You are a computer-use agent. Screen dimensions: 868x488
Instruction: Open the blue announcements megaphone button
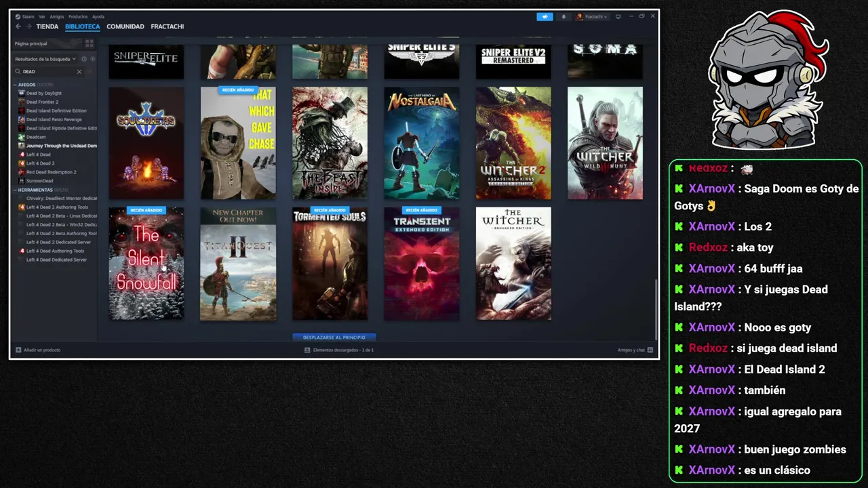point(545,16)
